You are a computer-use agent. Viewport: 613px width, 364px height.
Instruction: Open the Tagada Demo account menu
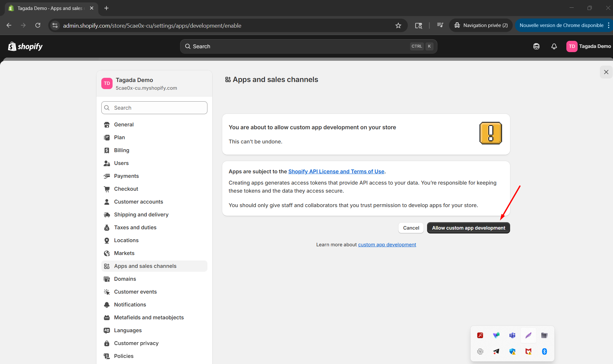pos(588,46)
